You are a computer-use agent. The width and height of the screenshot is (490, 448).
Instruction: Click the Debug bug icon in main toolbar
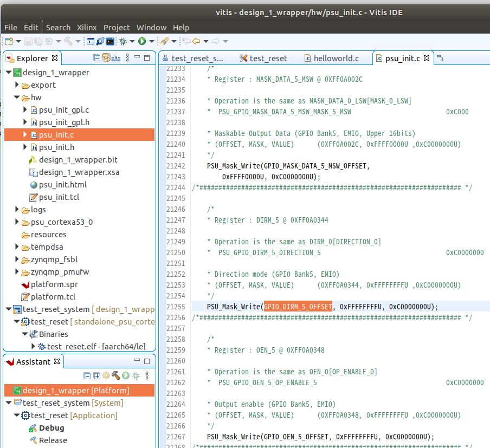pos(123,41)
